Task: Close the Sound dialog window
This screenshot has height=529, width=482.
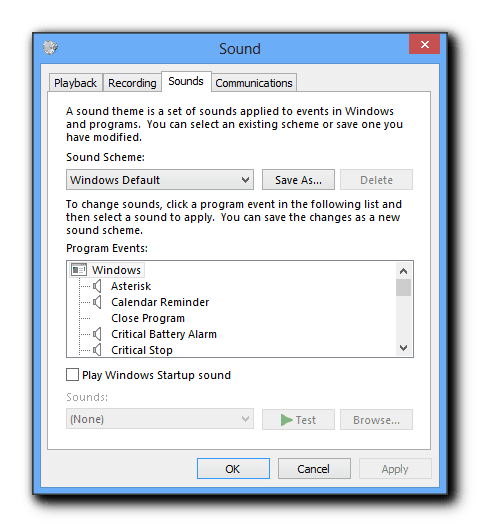Action: click(424, 44)
